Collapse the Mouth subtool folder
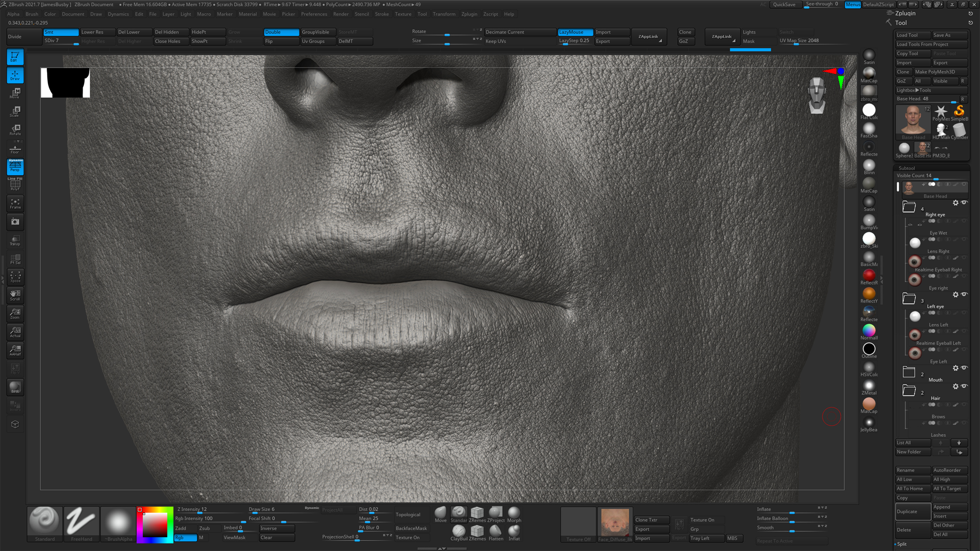The image size is (980, 551). coord(910,372)
